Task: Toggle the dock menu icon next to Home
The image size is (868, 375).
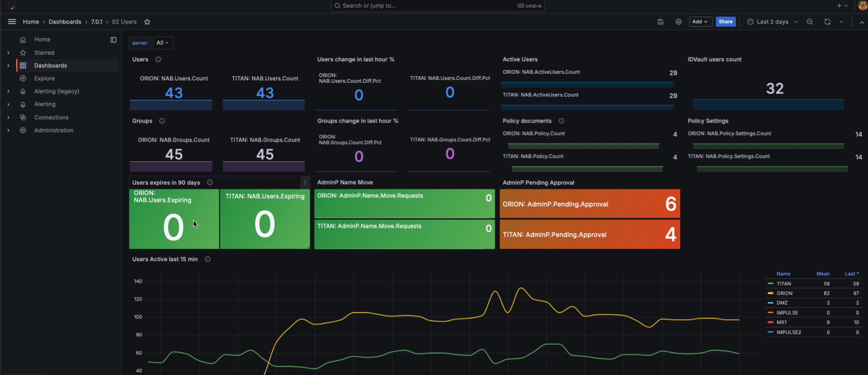Action: pos(113,40)
